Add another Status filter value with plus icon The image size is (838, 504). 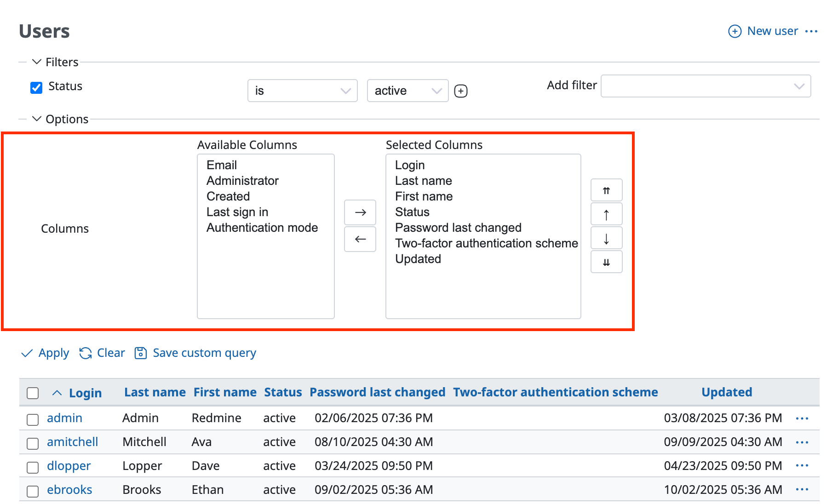pyautogui.click(x=460, y=91)
